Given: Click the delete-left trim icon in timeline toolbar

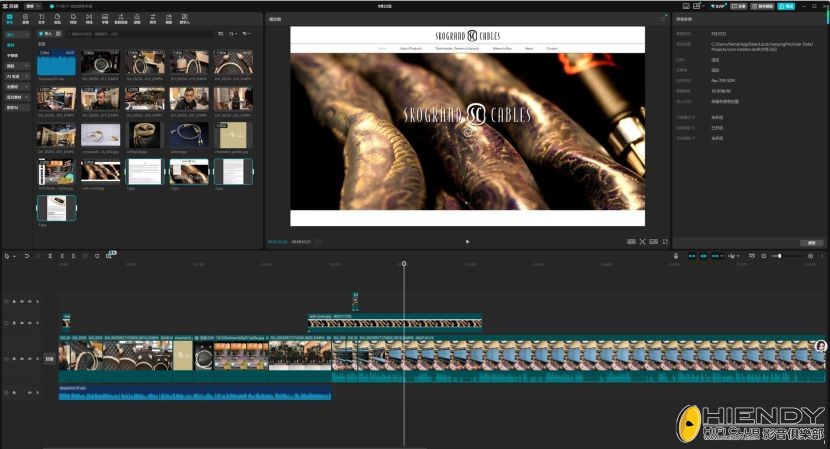Looking at the screenshot, I should (62, 256).
